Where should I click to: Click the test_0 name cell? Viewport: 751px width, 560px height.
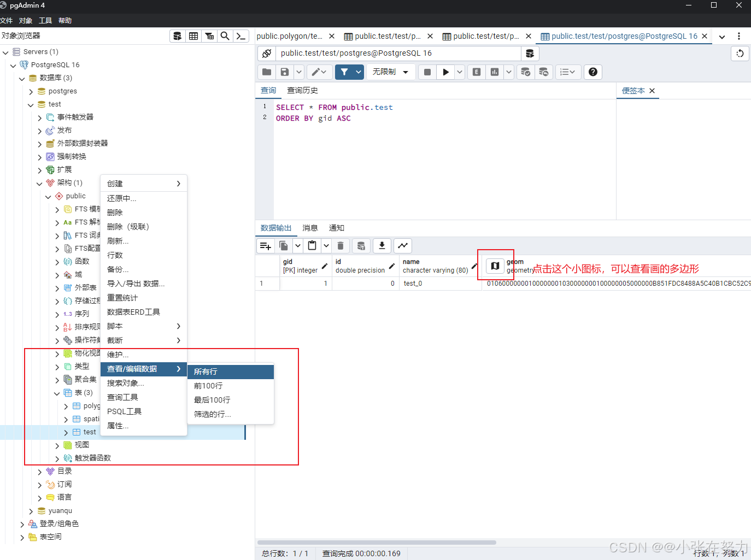(441, 284)
